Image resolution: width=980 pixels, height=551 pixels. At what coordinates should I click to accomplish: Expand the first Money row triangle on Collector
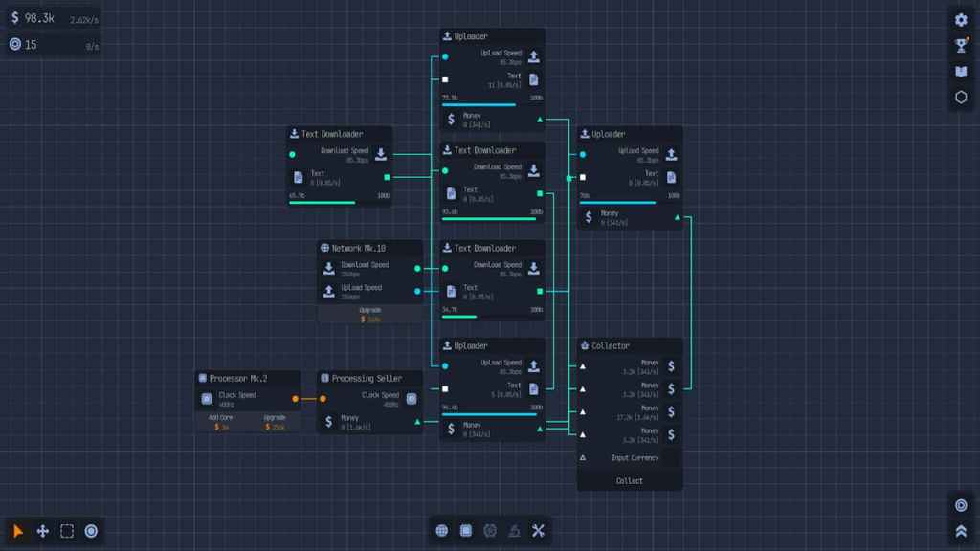582,364
